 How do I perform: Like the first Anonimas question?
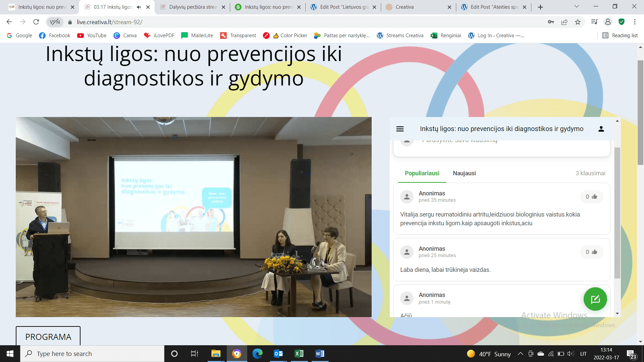592,197
